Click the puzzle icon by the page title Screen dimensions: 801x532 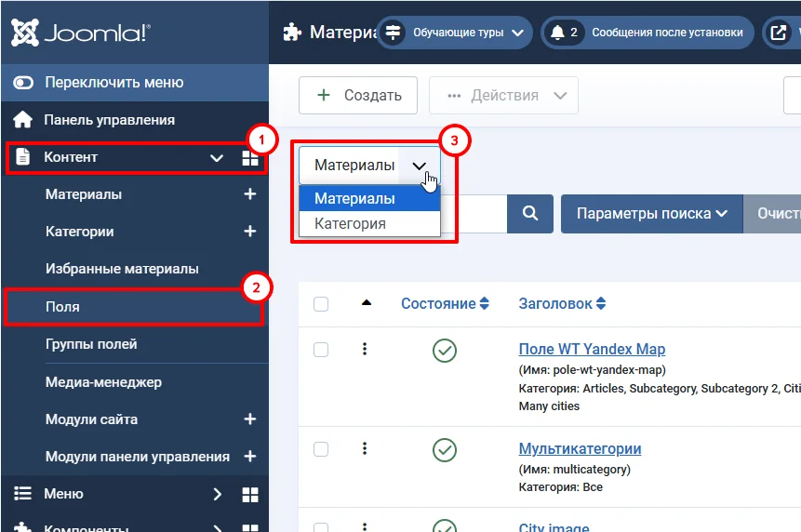coord(292,33)
